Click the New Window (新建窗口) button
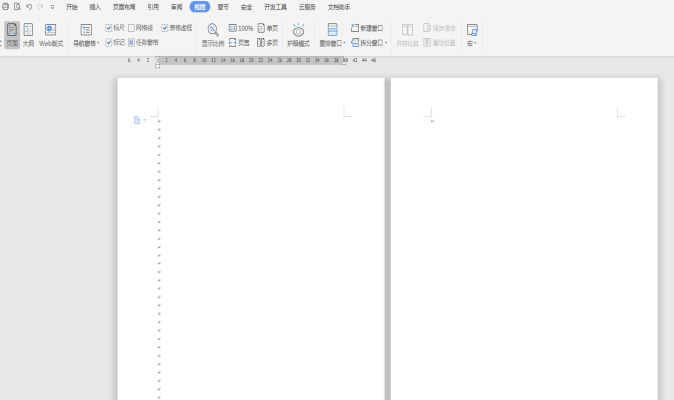This screenshot has height=400, width=674. (367, 28)
